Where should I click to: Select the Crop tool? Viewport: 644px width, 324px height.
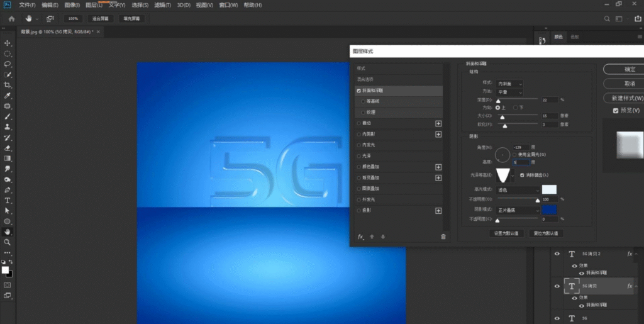click(x=8, y=85)
